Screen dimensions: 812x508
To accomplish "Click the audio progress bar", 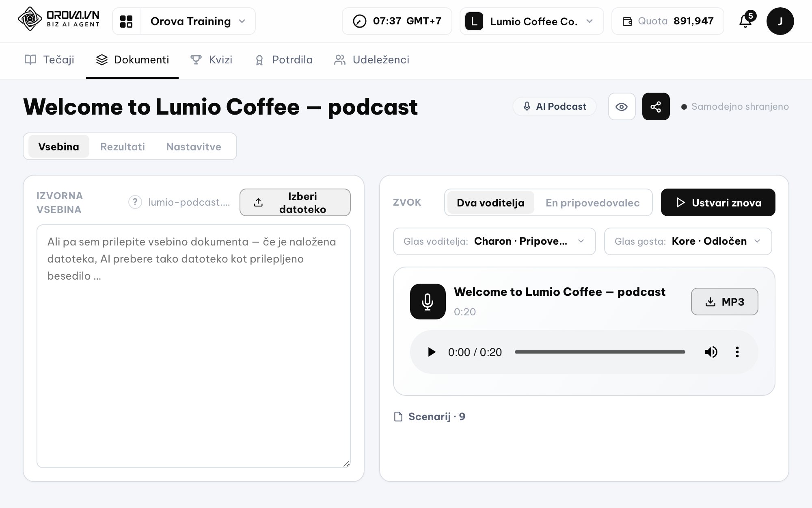I will [600, 352].
